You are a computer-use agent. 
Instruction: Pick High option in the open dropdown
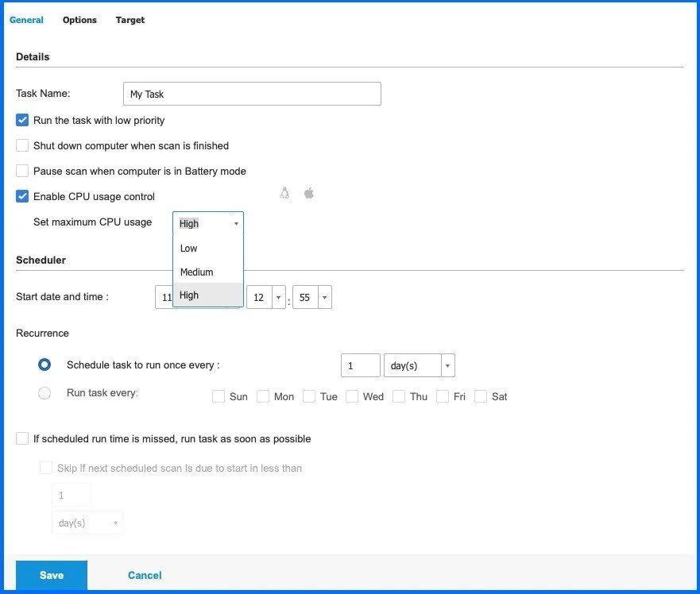(x=189, y=295)
